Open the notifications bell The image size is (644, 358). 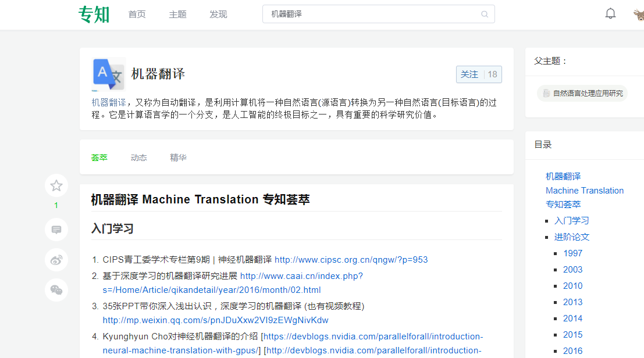(610, 12)
